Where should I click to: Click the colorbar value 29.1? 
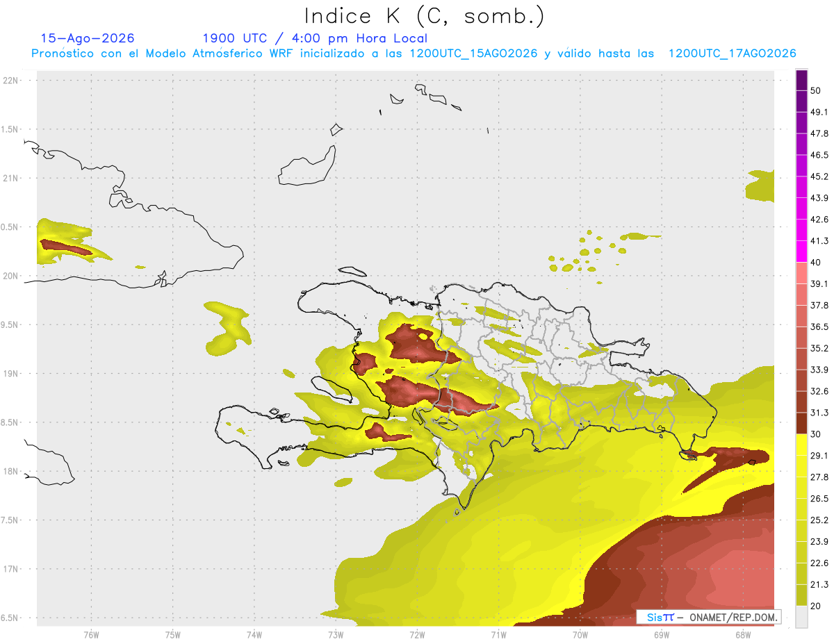coord(819,456)
